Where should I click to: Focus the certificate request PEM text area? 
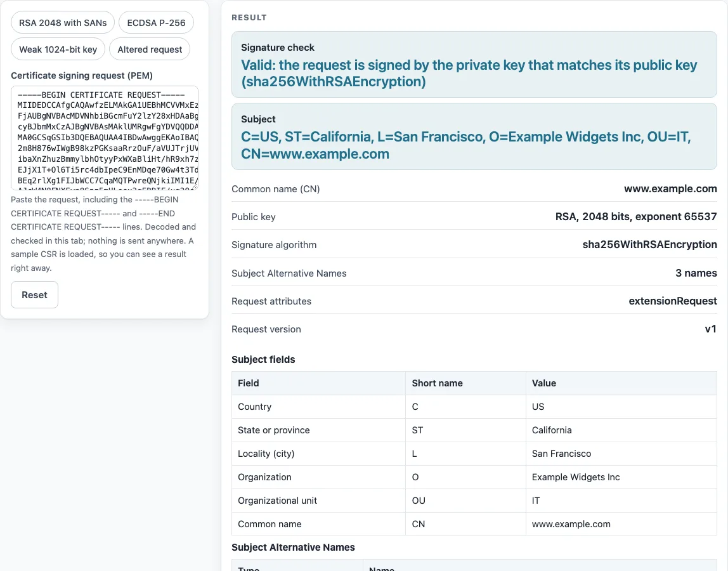click(105, 138)
